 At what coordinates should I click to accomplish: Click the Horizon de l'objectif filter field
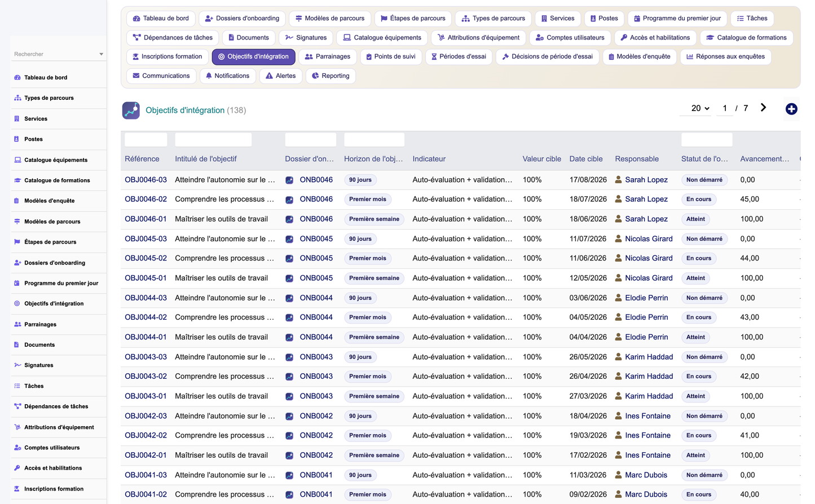click(x=375, y=140)
